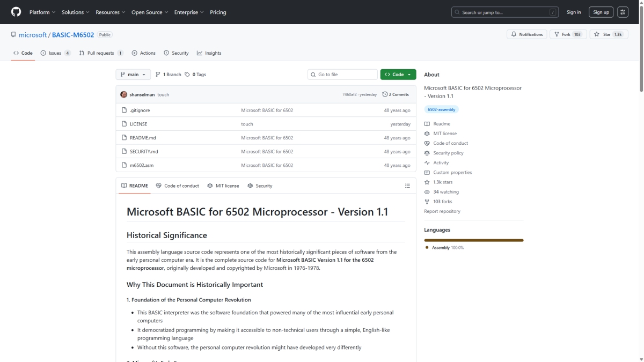Click the Sign up button
644x362 pixels.
(601, 12)
